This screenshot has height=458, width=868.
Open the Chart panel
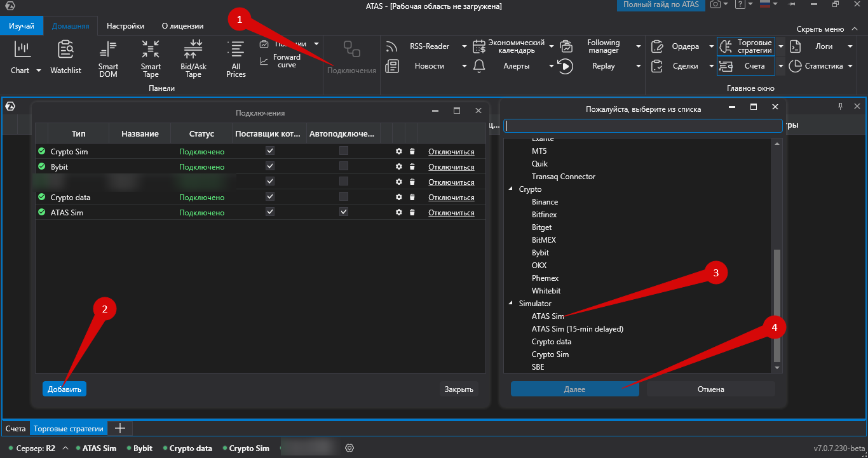click(x=22, y=58)
